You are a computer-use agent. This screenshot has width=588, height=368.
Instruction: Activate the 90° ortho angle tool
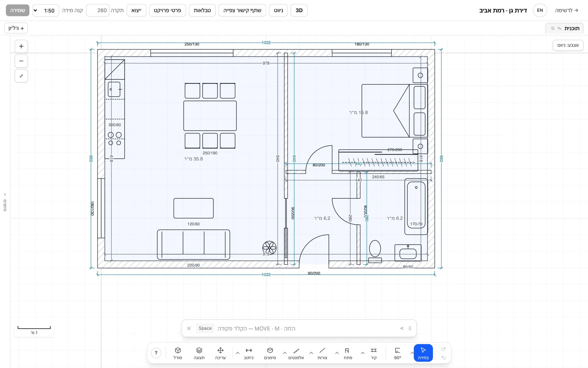(x=397, y=353)
